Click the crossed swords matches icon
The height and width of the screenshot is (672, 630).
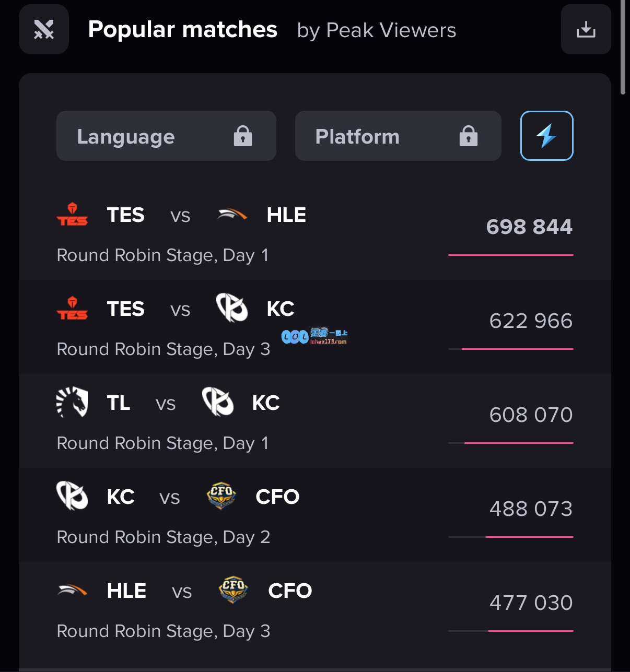(44, 29)
